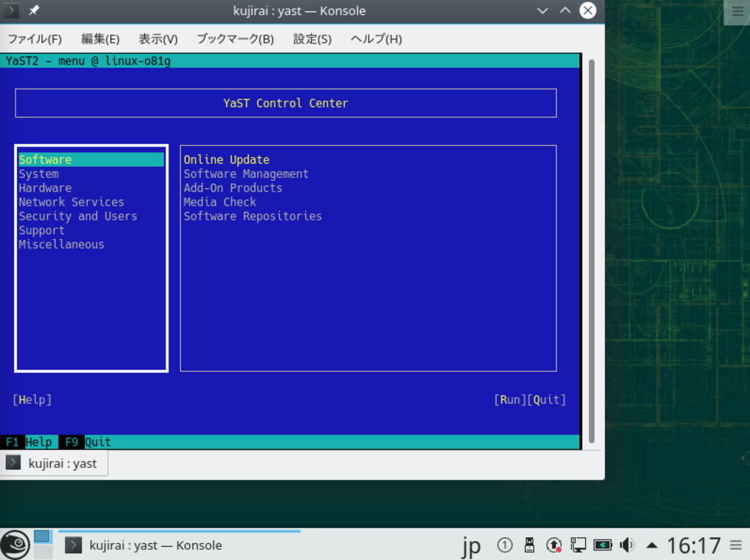This screenshot has width=750, height=560.
Task: Open the volume tray icon
Action: (627, 545)
